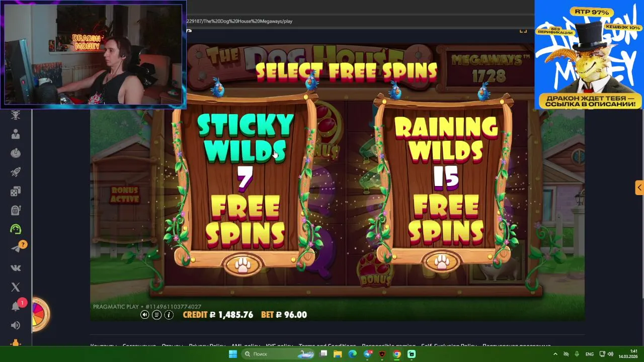The width and height of the screenshot is (644, 362).
Task: Open the red shield app in taskbar
Action: pos(382,354)
